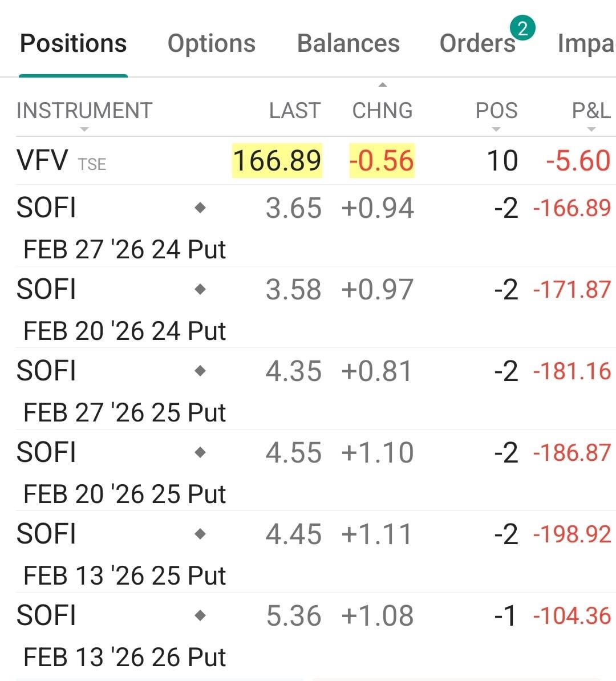Viewport: 616px width, 681px height.
Task: Click diamond icon on FEB 20 25 Put row
Action: pyautogui.click(x=200, y=453)
